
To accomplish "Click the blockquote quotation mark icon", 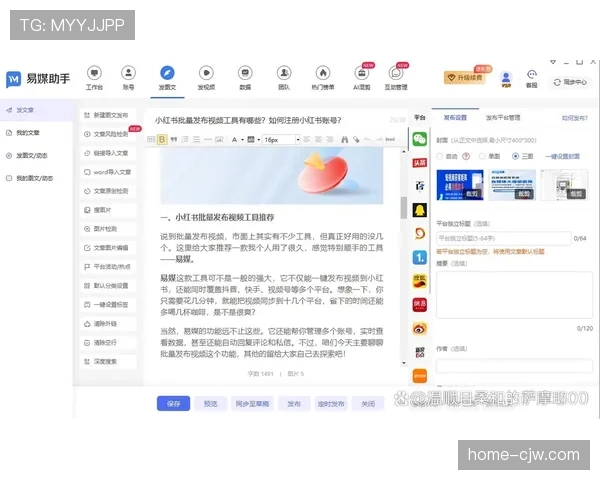I will (x=174, y=139).
